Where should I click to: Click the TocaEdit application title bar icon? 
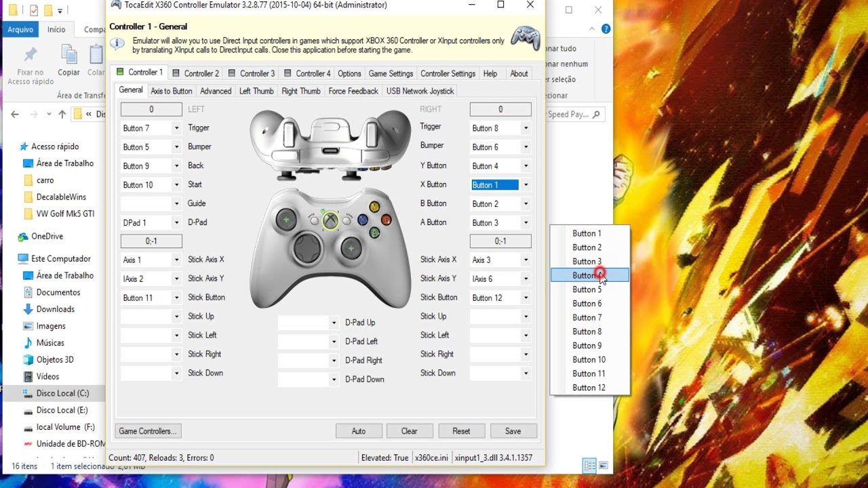click(116, 5)
